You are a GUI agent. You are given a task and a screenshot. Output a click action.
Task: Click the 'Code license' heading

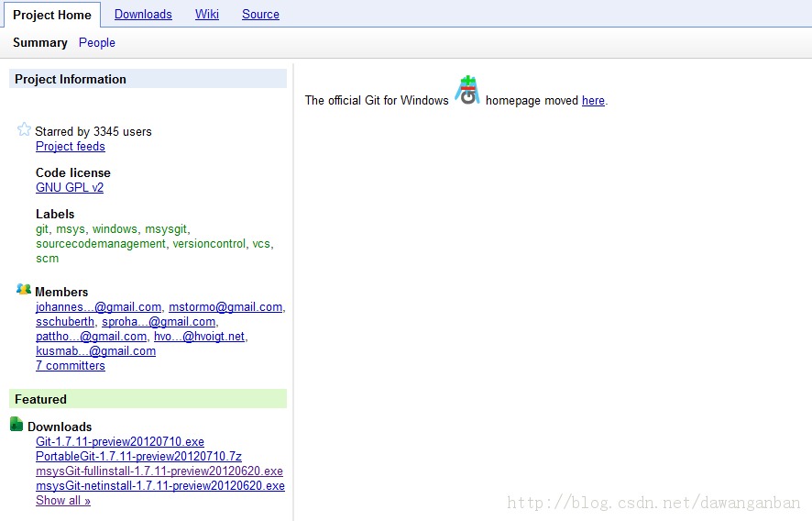pyautogui.click(x=73, y=172)
